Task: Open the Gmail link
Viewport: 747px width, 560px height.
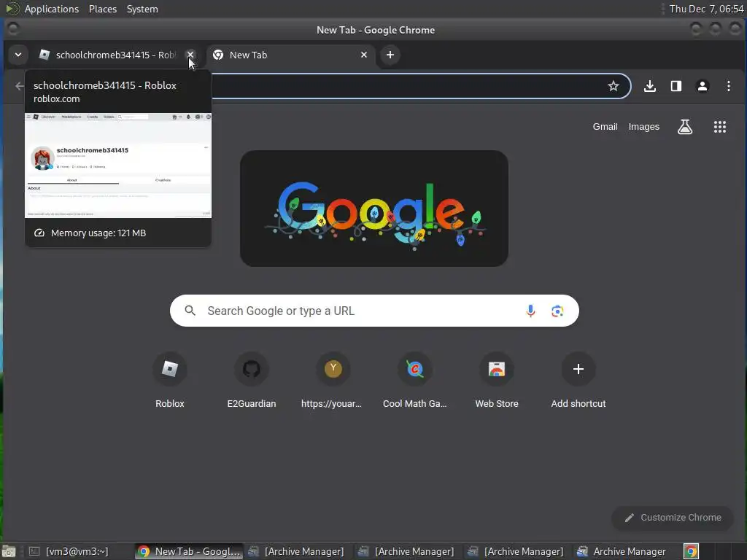Action: click(605, 127)
